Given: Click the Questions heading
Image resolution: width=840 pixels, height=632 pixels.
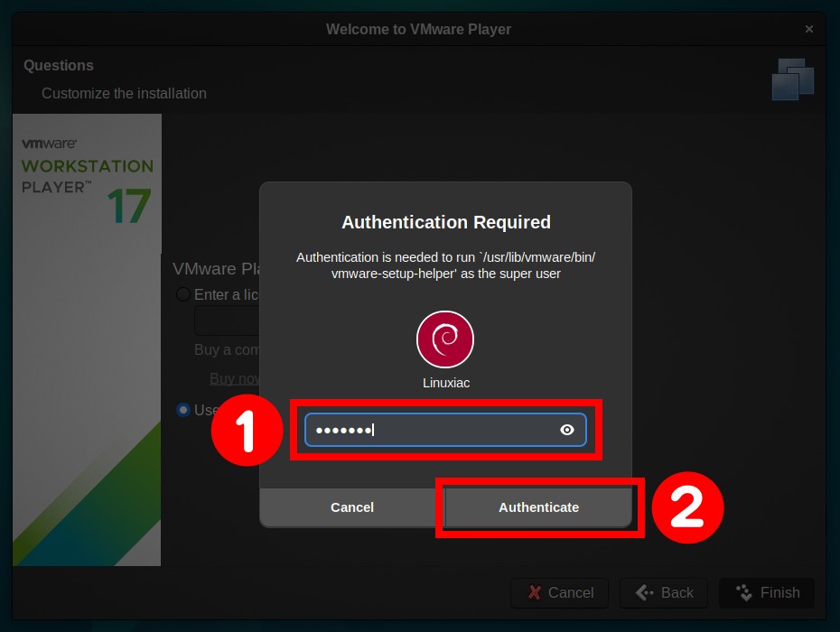Looking at the screenshot, I should point(59,65).
